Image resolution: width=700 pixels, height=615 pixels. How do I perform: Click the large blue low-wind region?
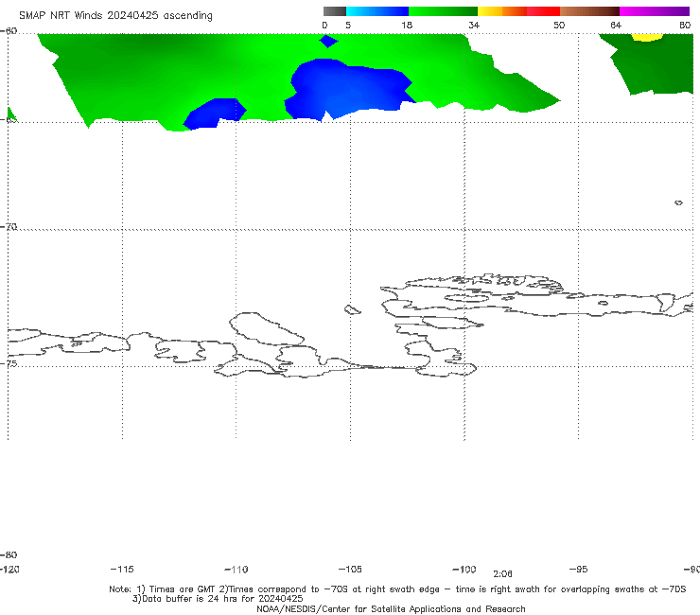coord(348,89)
